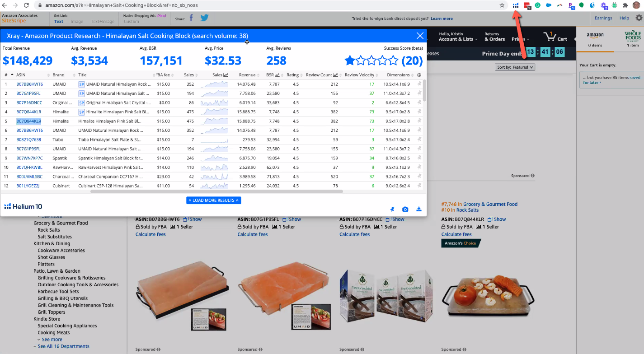644x354 pixels.
Task: Pin row 7 Tiabo product
Action: [419, 140]
